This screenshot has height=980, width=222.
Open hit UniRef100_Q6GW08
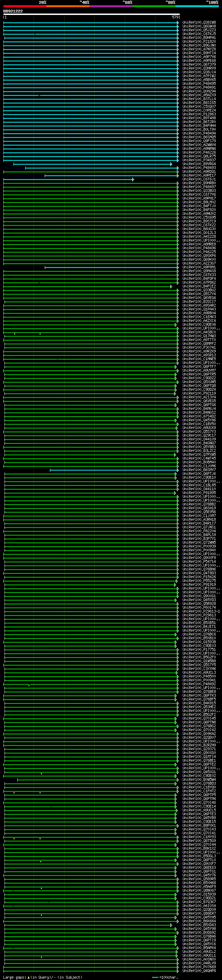[199, 26]
